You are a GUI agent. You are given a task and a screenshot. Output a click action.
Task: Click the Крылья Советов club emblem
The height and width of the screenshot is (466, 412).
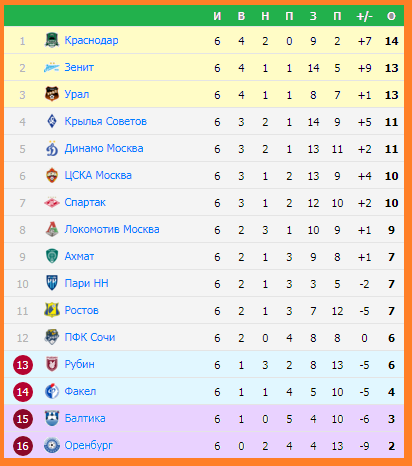(x=52, y=121)
